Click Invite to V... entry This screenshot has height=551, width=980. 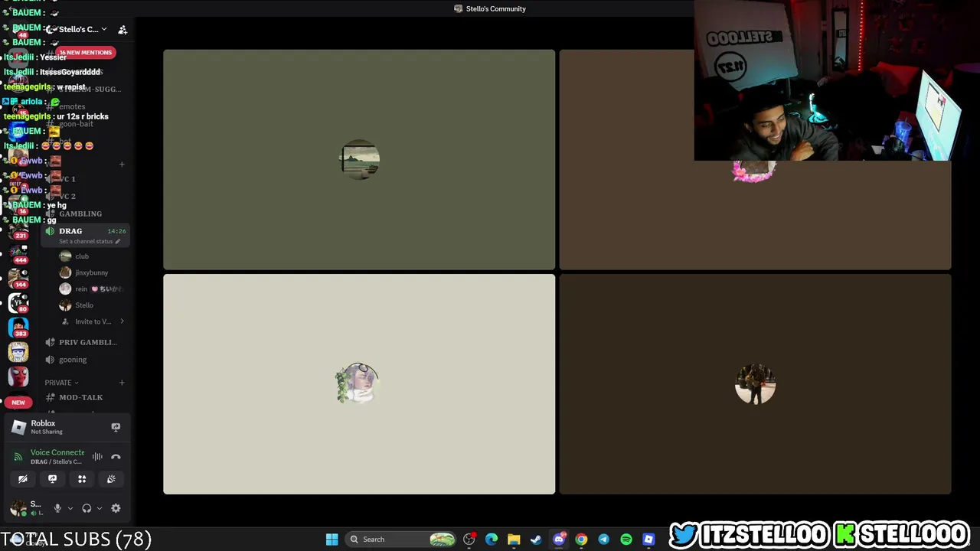point(93,321)
